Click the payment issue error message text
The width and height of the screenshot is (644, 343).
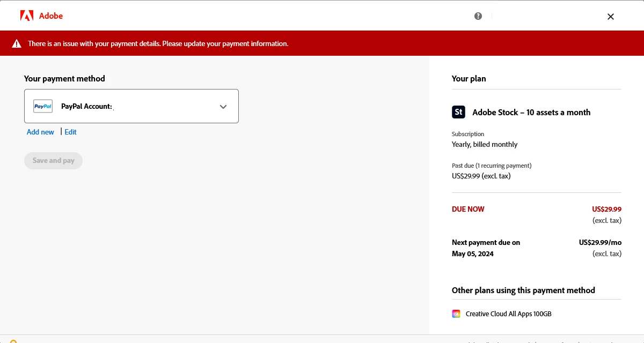[158, 43]
